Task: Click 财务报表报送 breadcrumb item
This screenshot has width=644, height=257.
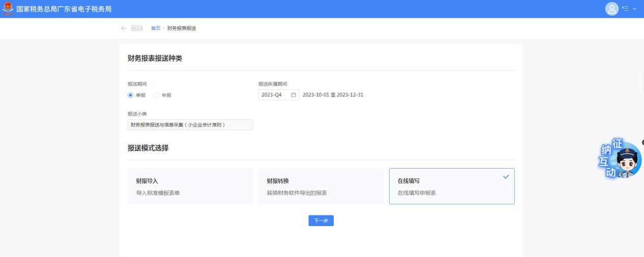Action: 182,28
